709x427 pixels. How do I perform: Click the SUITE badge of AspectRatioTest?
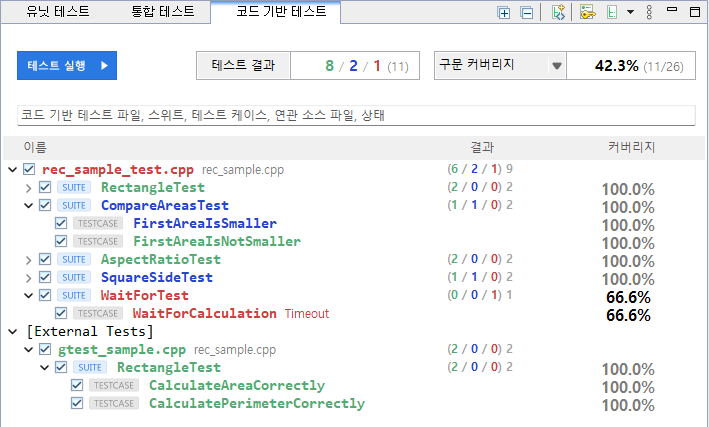[74, 259]
